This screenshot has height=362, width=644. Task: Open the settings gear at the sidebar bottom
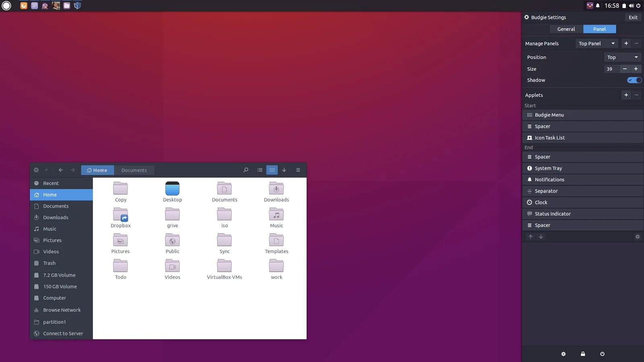point(563,354)
